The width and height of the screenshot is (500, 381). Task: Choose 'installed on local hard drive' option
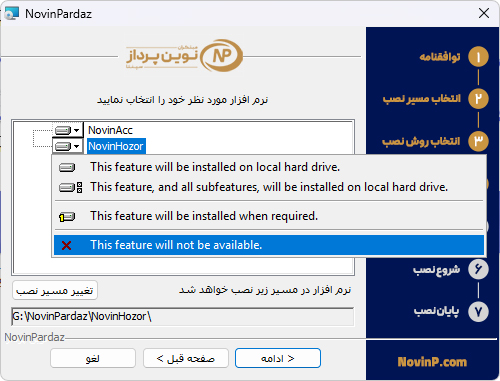tap(269, 167)
